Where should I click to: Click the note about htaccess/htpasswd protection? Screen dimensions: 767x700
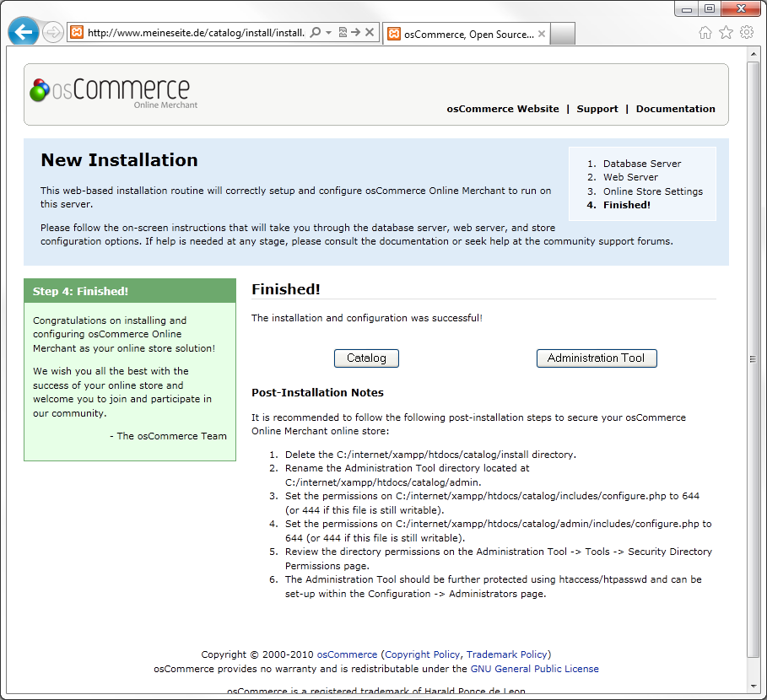click(493, 587)
